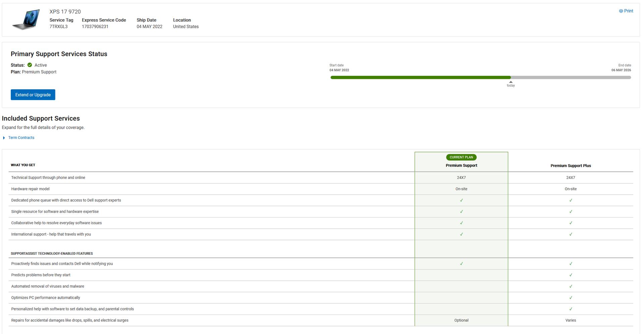Viewport: 644px width, 334px height.
Task: Click the XPS 17 laptop thumbnail image
Action: tap(26, 19)
